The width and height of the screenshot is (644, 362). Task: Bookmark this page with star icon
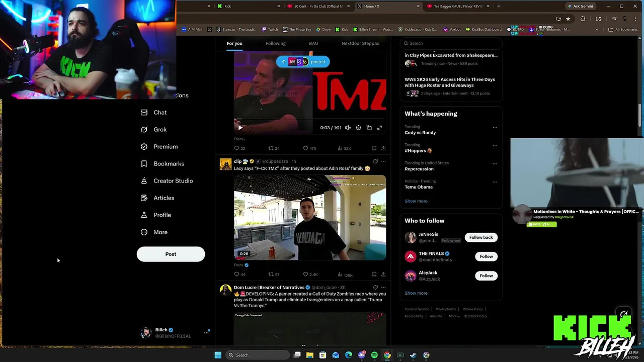point(568,19)
